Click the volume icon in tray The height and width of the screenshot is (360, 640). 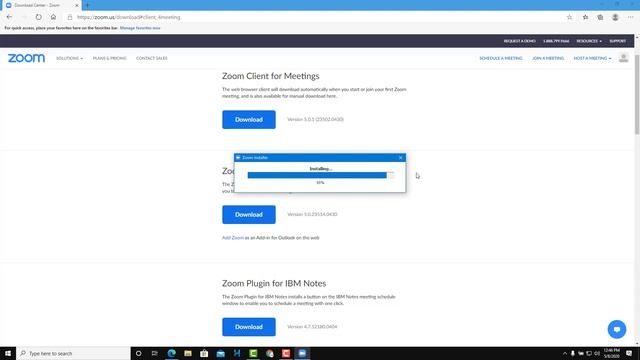[x=597, y=353]
